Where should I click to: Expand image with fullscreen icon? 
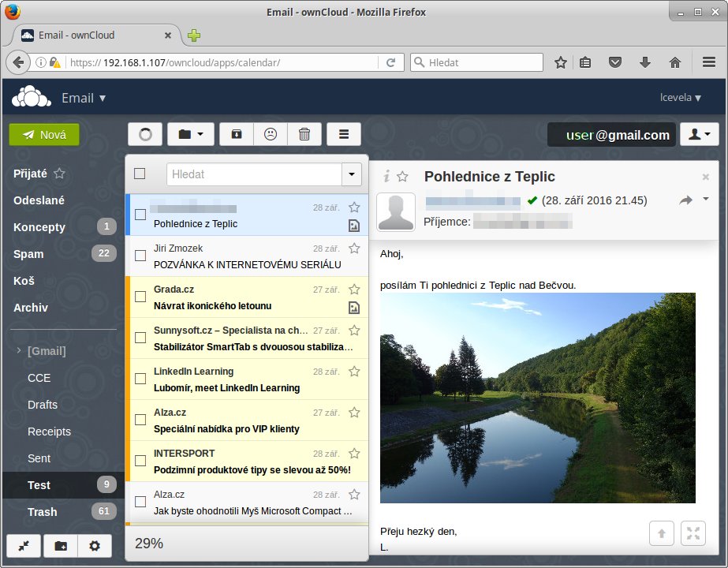point(693,533)
